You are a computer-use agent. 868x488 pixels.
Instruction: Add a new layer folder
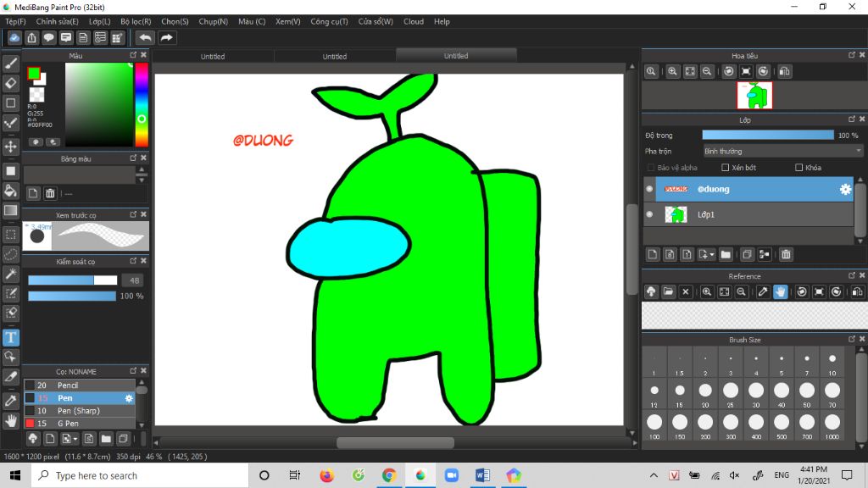click(x=726, y=254)
